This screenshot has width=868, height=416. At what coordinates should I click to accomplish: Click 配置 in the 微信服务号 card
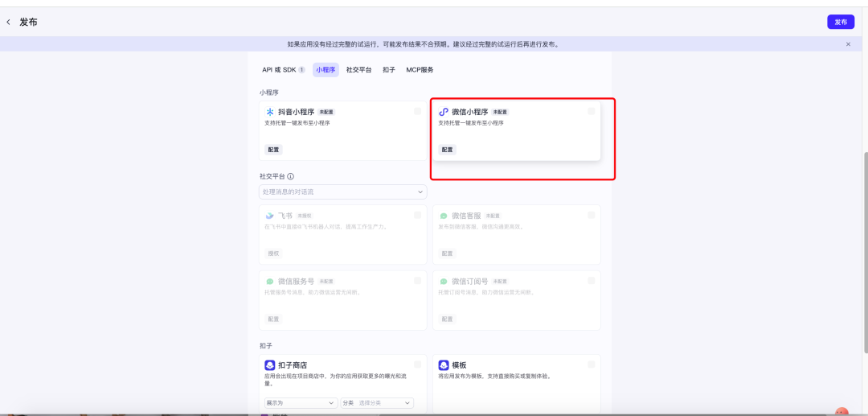[273, 319]
